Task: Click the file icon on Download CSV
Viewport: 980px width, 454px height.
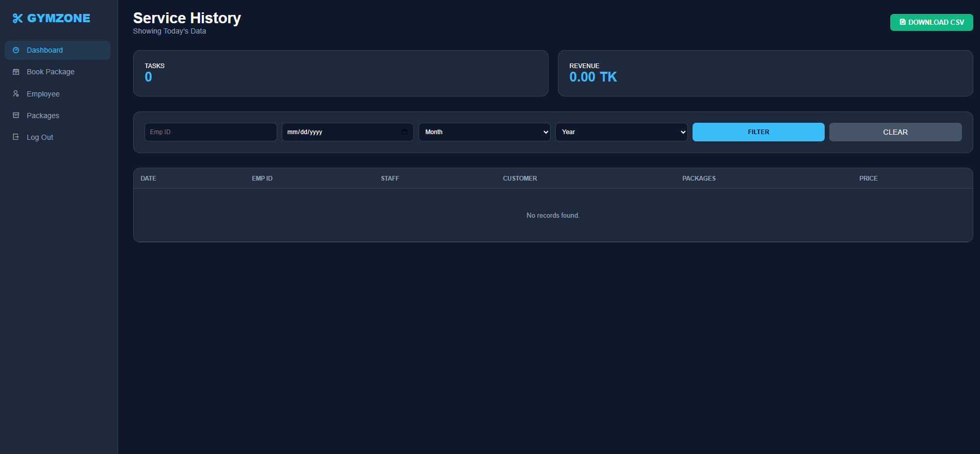Action: click(x=903, y=22)
